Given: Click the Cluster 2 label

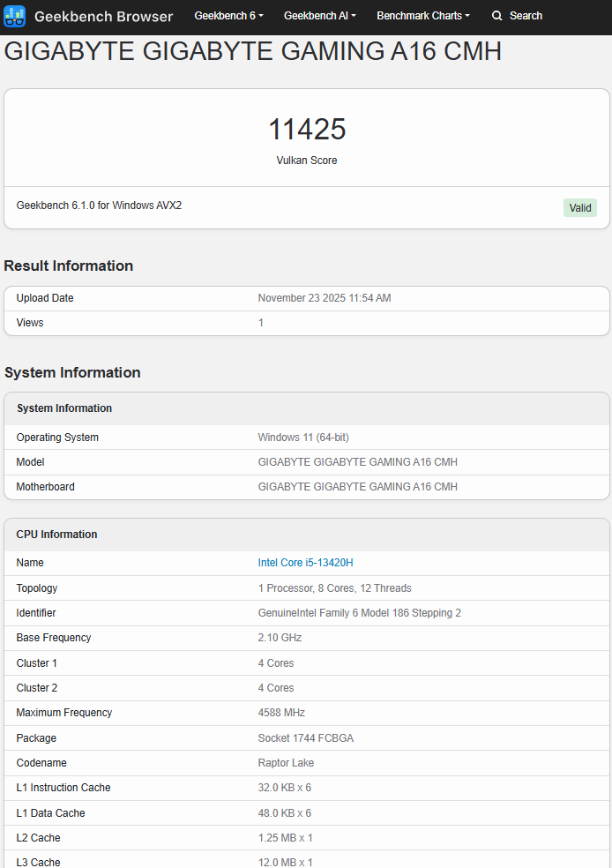Looking at the screenshot, I should click(x=36, y=687).
